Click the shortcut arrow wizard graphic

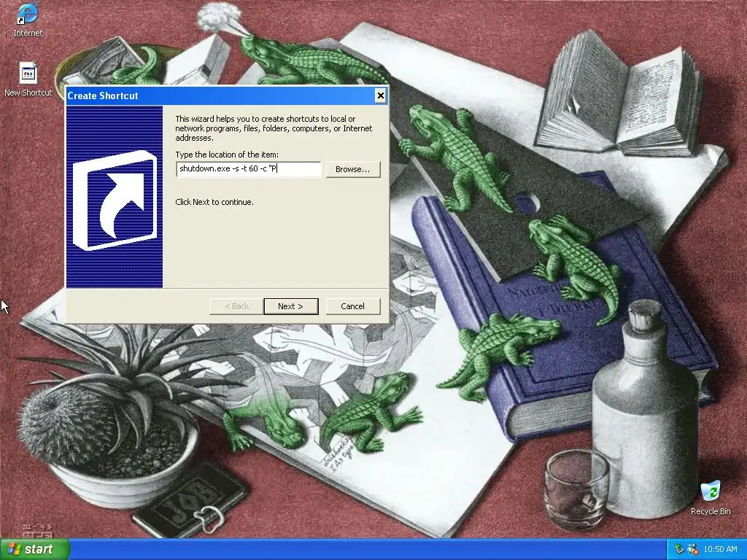115,197
